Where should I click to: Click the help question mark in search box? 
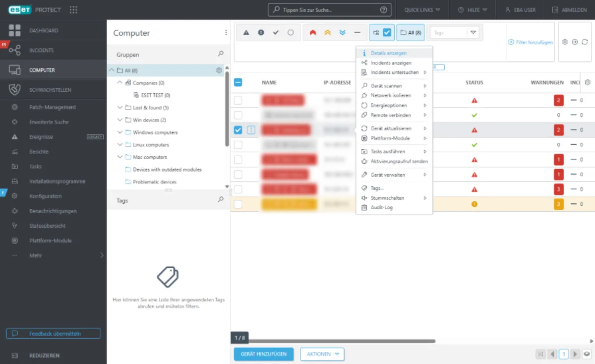[383, 10]
